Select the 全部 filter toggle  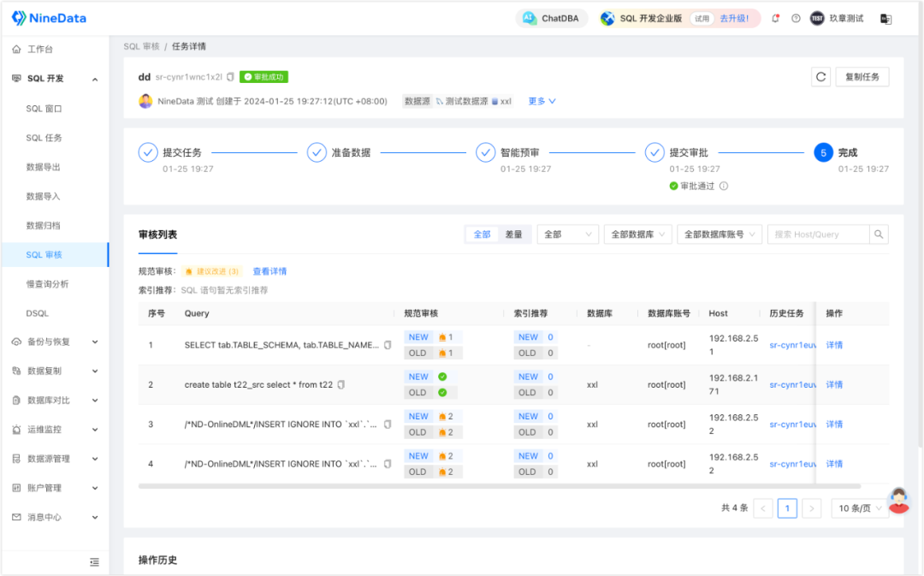tap(482, 235)
